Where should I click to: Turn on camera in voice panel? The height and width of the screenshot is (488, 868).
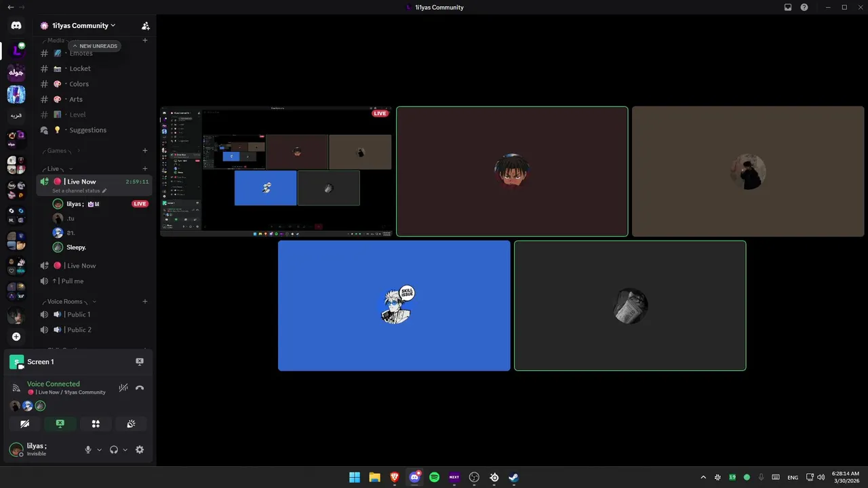tap(24, 424)
